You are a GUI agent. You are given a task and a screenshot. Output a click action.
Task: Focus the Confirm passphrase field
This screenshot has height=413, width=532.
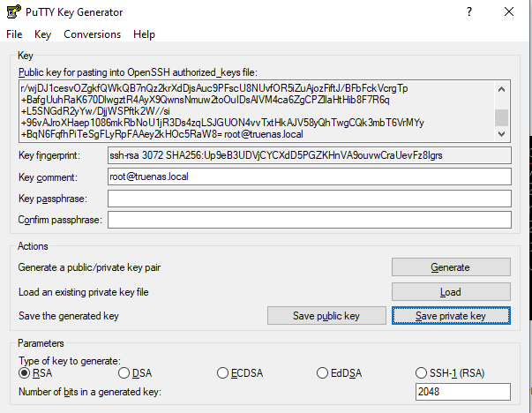coord(310,220)
